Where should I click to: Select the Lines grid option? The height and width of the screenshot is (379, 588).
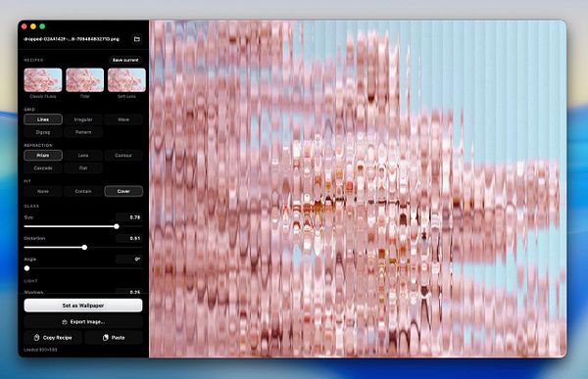[43, 119]
